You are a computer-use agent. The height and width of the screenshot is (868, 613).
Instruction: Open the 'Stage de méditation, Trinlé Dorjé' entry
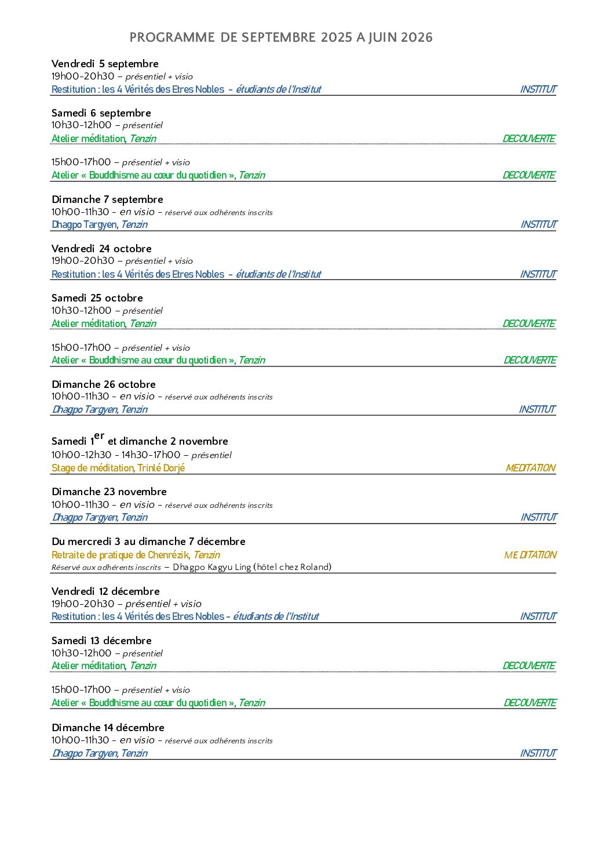click(x=118, y=468)
